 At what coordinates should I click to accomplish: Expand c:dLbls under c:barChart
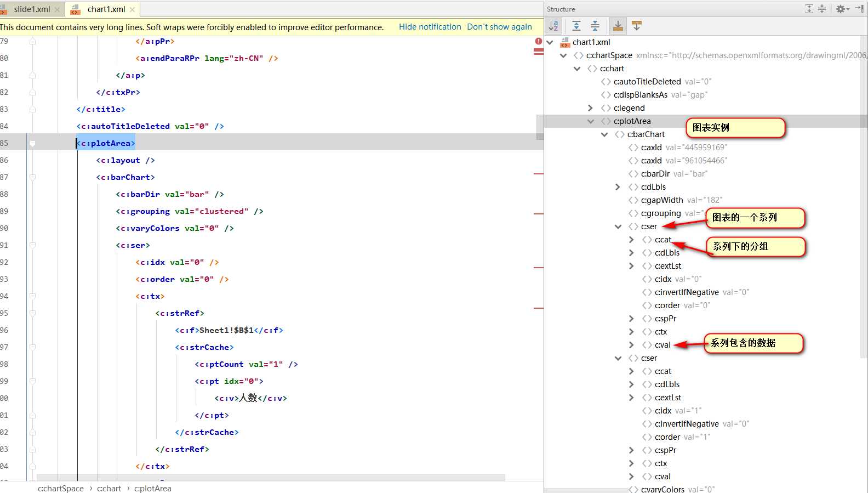618,187
